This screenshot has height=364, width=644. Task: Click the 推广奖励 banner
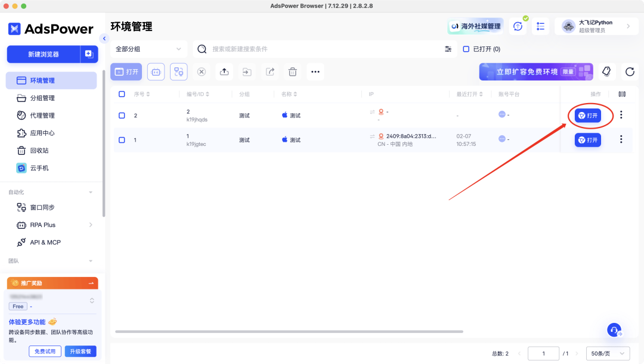click(52, 283)
